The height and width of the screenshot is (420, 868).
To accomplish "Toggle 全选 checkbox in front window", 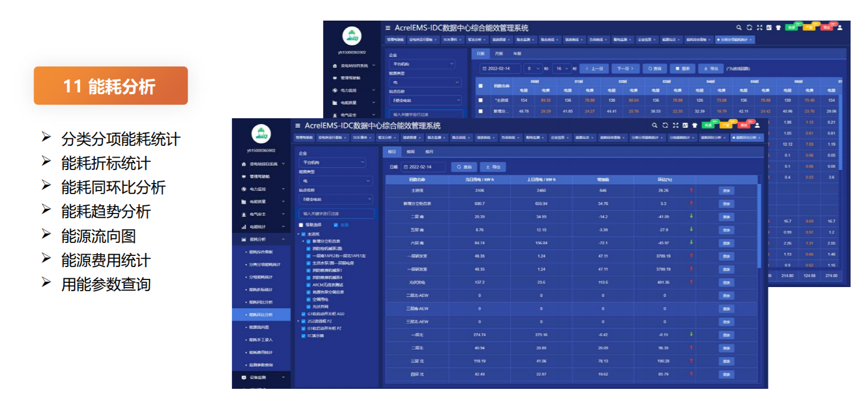I will click(336, 225).
